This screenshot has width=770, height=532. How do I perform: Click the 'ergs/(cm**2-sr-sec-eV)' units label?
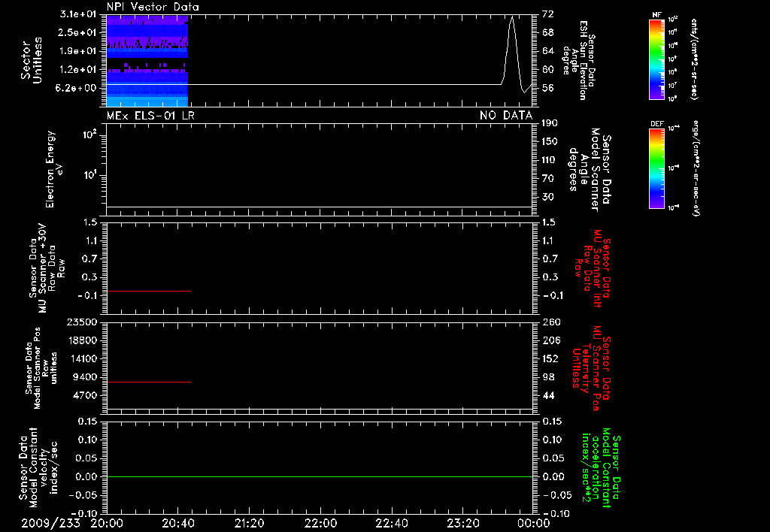697,168
